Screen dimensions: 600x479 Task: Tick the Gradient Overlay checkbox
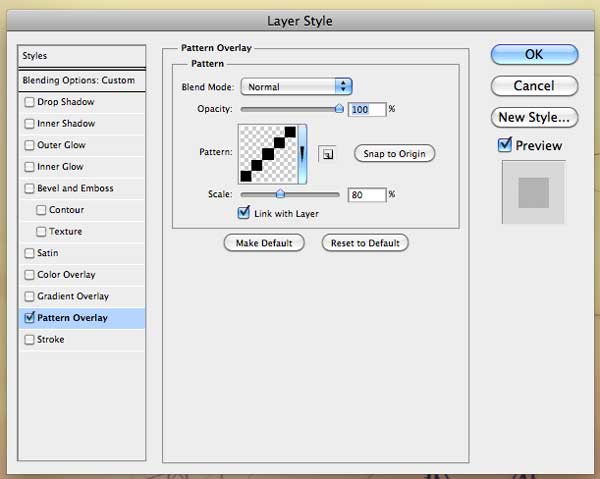(x=29, y=297)
